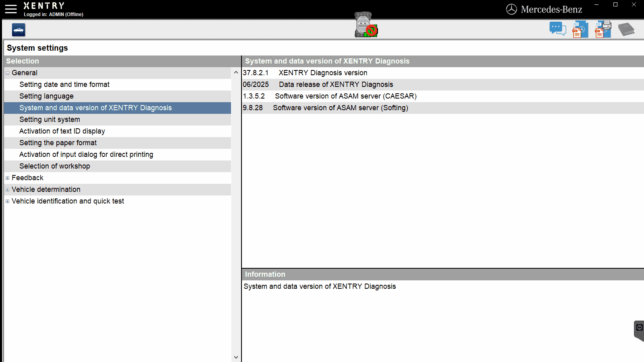
Task: Expand the Feedback tree node
Action: 7,178
